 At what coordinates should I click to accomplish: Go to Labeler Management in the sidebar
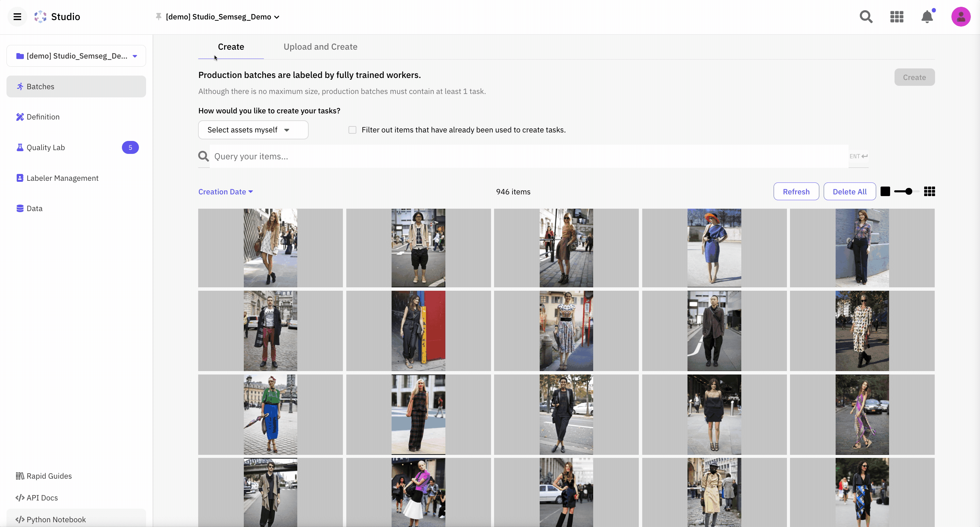pyautogui.click(x=62, y=178)
